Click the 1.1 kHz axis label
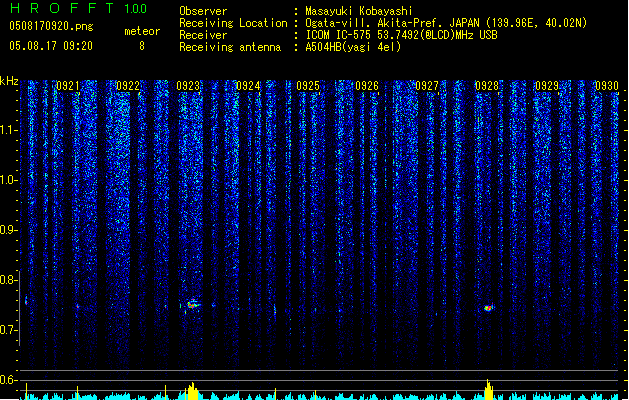This screenshot has width=629, height=400. tap(8, 130)
